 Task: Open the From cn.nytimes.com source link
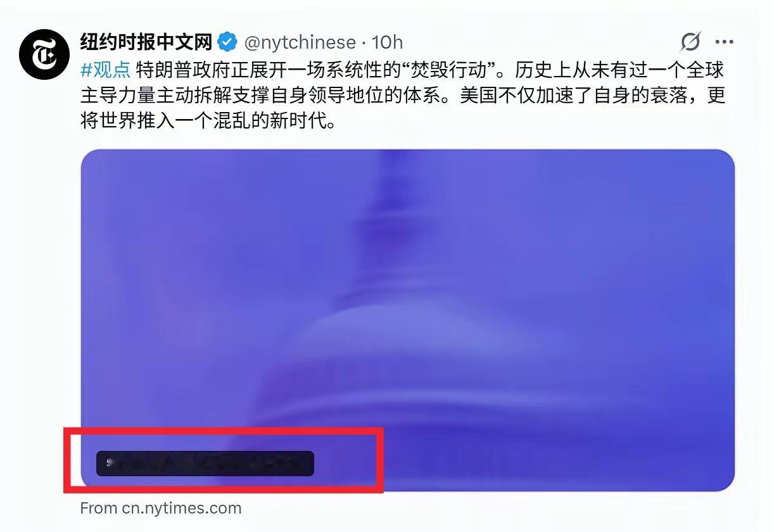pyautogui.click(x=161, y=508)
